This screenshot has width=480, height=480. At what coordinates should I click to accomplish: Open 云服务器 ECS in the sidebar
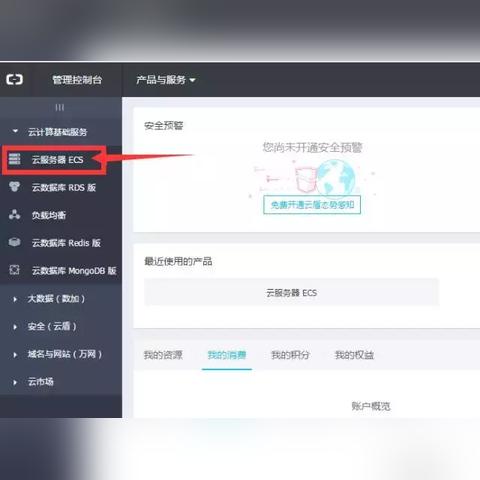tap(57, 160)
